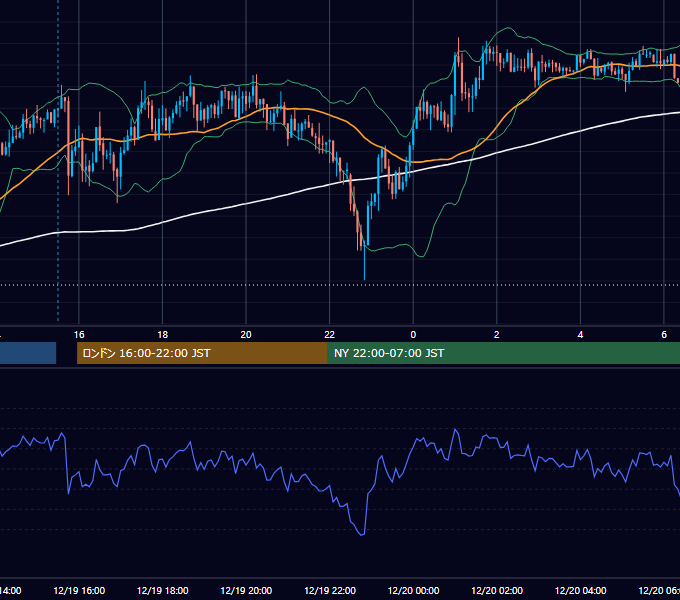Viewport: 680px width, 600px height.
Task: Click the London 16:00-22:00 JST session bar
Action: (202, 353)
